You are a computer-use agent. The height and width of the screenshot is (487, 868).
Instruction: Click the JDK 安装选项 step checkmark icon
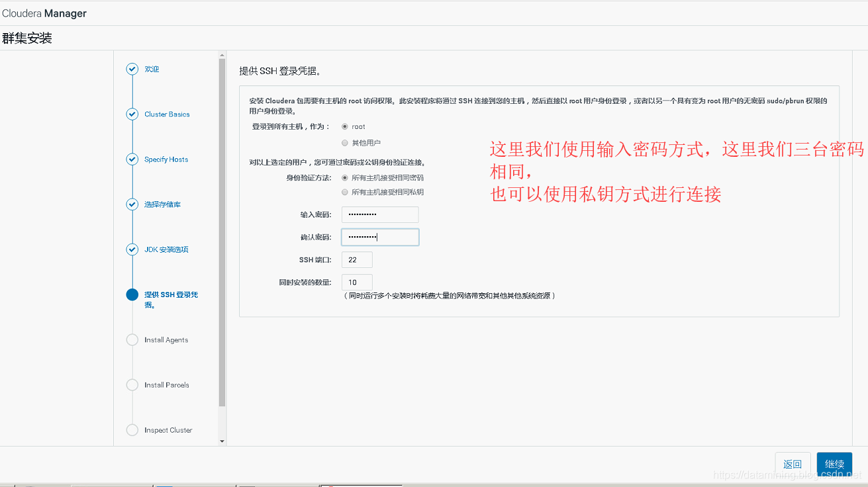tap(132, 249)
